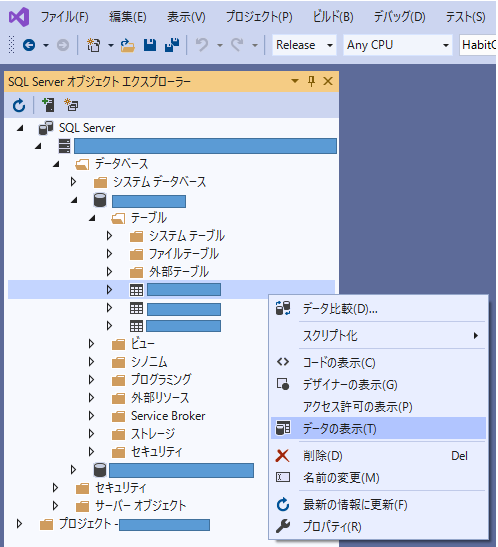Choose コードの表示(C) from context menu
Screen dimensions: 498x547
point(378,363)
